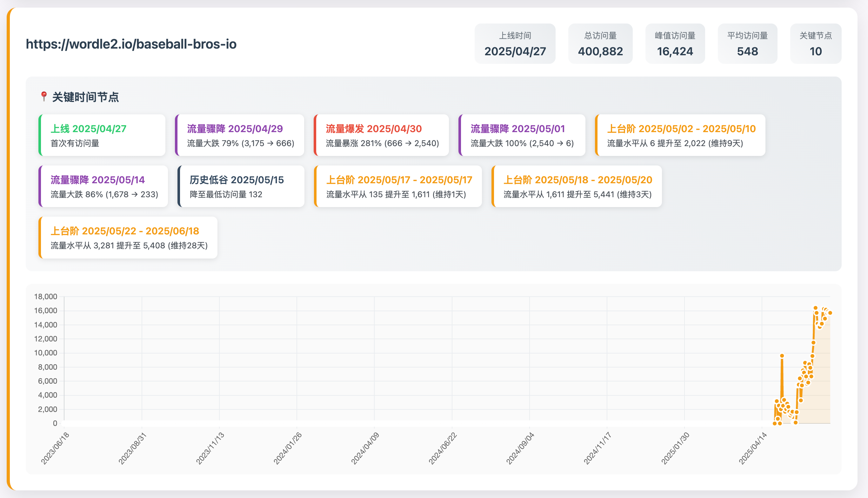Click the 2024/09/04 x-axis date label
The image size is (868, 498).
[x=520, y=448]
